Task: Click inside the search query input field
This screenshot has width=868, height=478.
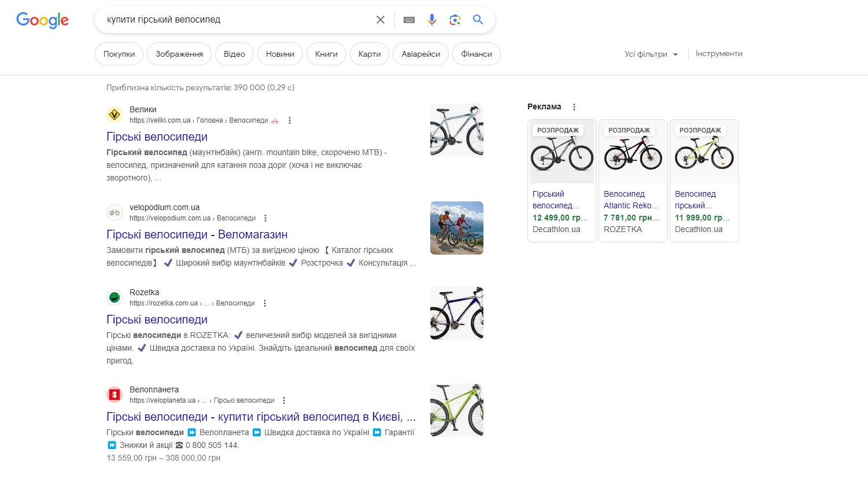Action: point(231,20)
